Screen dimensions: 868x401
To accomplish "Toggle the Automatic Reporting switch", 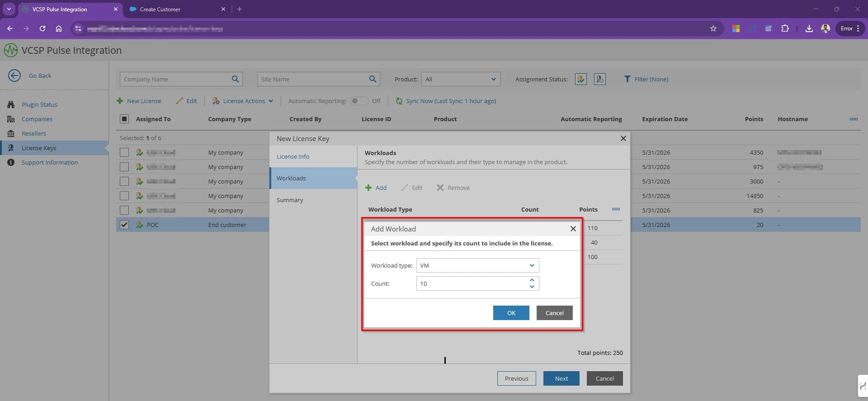I will (359, 101).
